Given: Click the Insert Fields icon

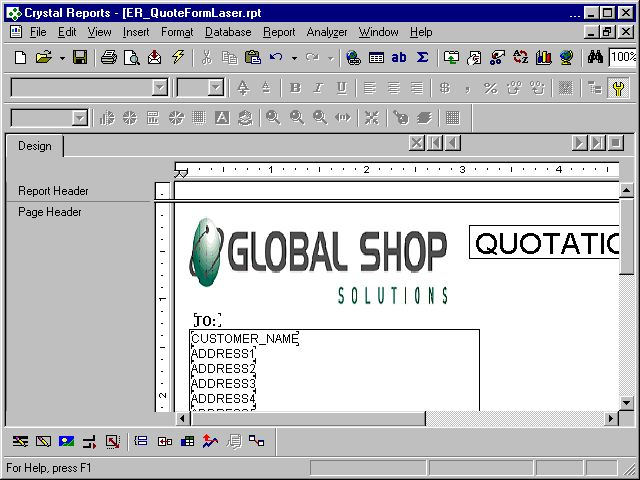Looking at the screenshot, I should click(x=376, y=58).
